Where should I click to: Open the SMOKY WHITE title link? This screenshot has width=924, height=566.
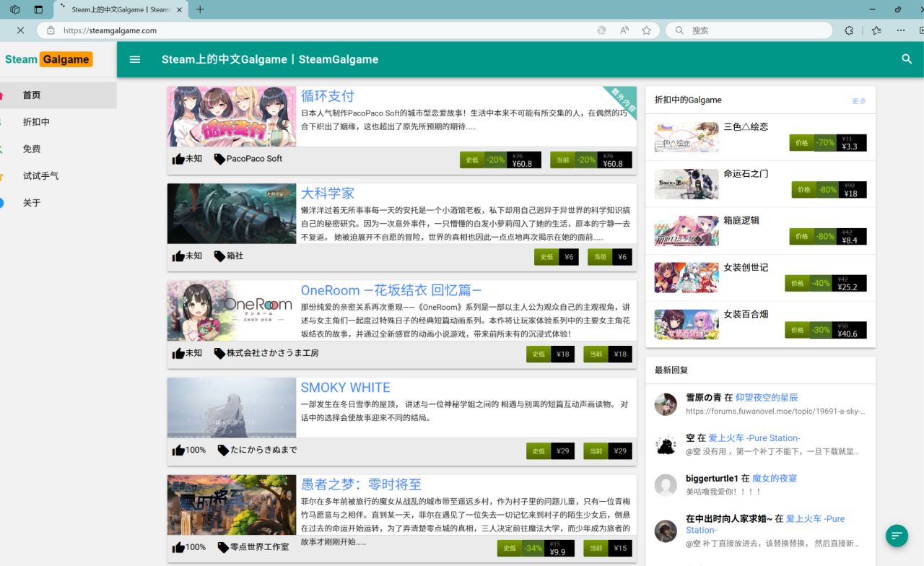coord(346,388)
